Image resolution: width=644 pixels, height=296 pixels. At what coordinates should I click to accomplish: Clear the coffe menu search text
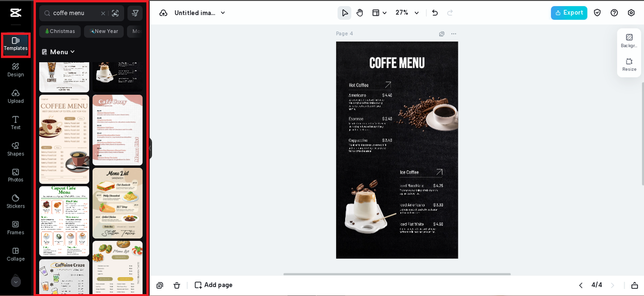(103, 13)
